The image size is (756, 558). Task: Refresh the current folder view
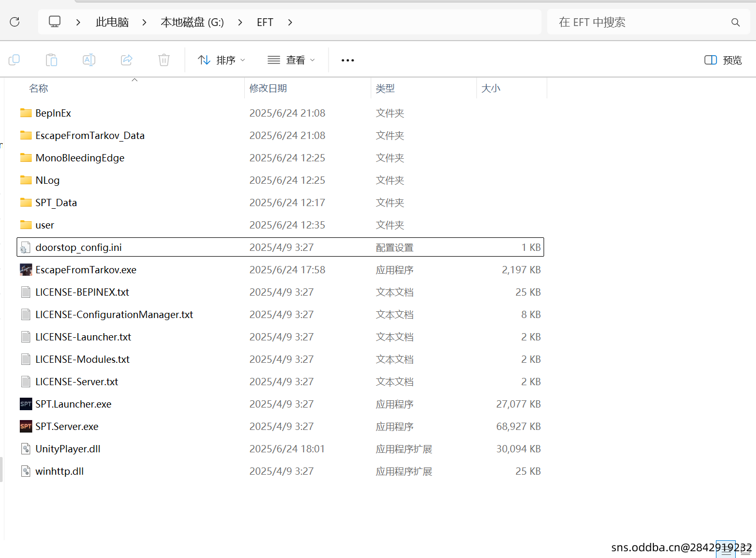click(x=15, y=22)
